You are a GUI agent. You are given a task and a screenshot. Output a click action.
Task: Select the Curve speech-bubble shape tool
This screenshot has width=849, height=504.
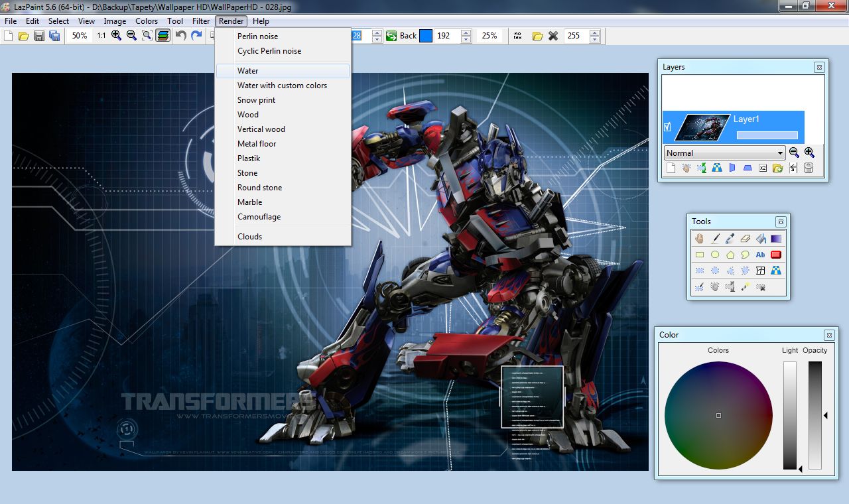point(746,255)
